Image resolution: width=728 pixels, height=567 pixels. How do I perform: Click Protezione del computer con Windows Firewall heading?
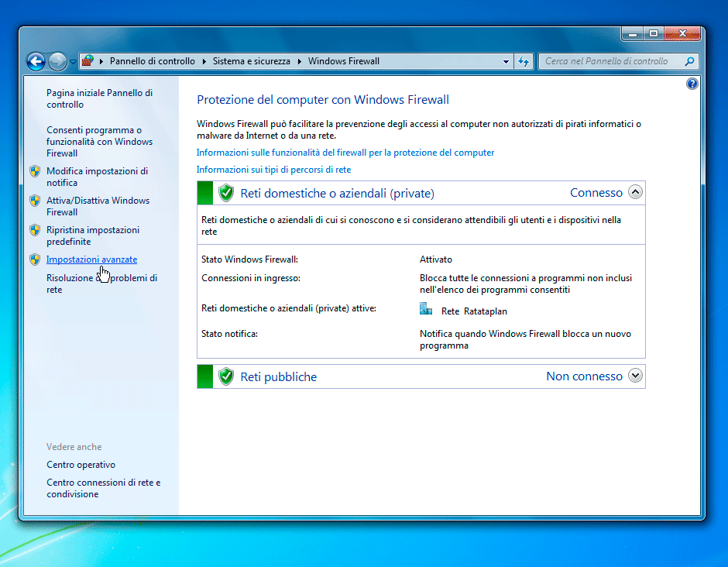coord(323,100)
